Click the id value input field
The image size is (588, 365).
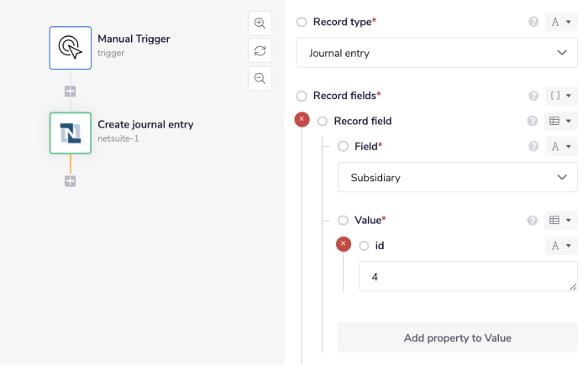tap(467, 276)
